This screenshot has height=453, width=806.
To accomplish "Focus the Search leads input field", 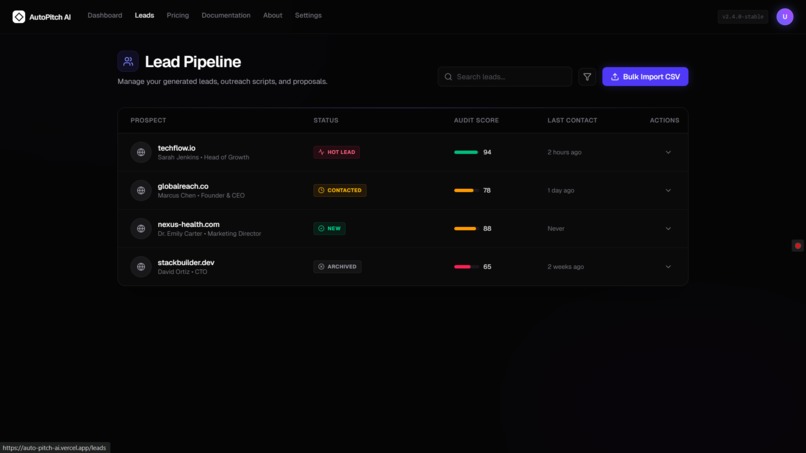I will pos(505,77).
